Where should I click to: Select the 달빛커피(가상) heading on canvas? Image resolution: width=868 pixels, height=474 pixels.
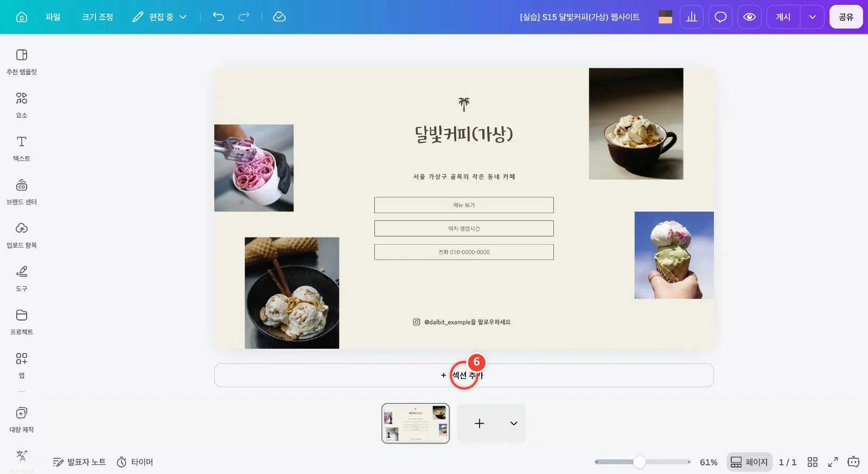tap(464, 134)
